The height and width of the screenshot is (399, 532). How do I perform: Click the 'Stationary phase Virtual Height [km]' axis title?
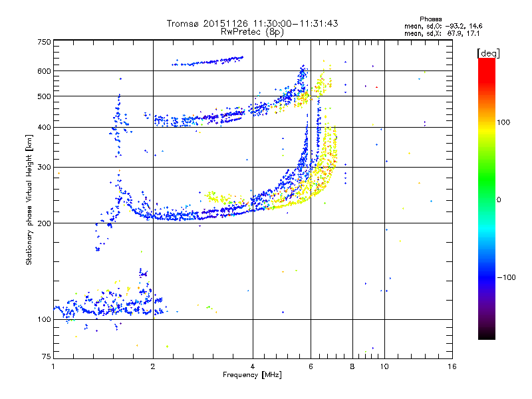pos(29,200)
